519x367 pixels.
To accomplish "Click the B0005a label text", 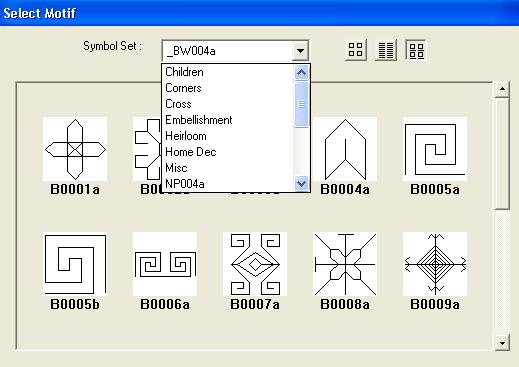I will pyautogui.click(x=435, y=189).
